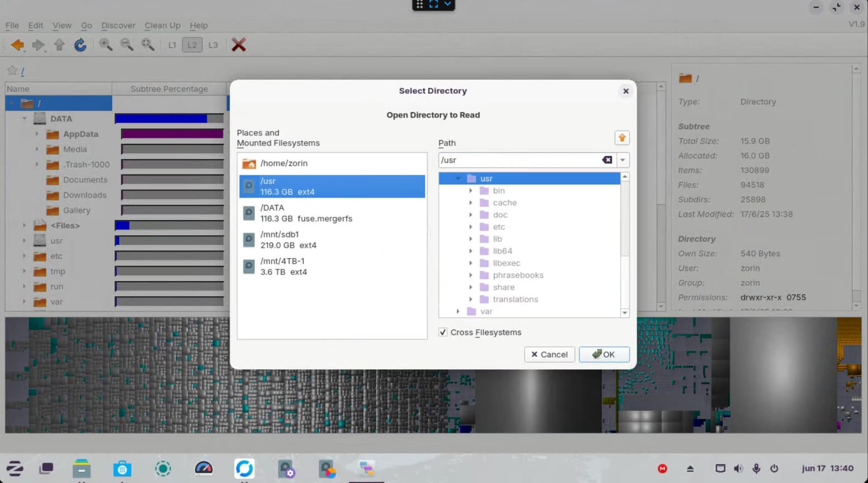This screenshot has height=483, width=868.
Task: Open the Clean Up menu
Action: click(x=162, y=26)
